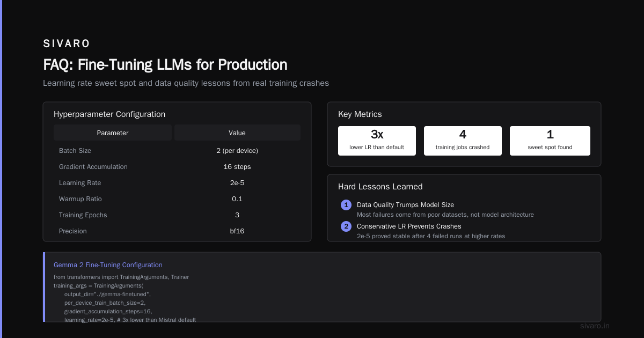Click the 1 sweet spot found card
Screen dimensions: 644x338
(550, 141)
